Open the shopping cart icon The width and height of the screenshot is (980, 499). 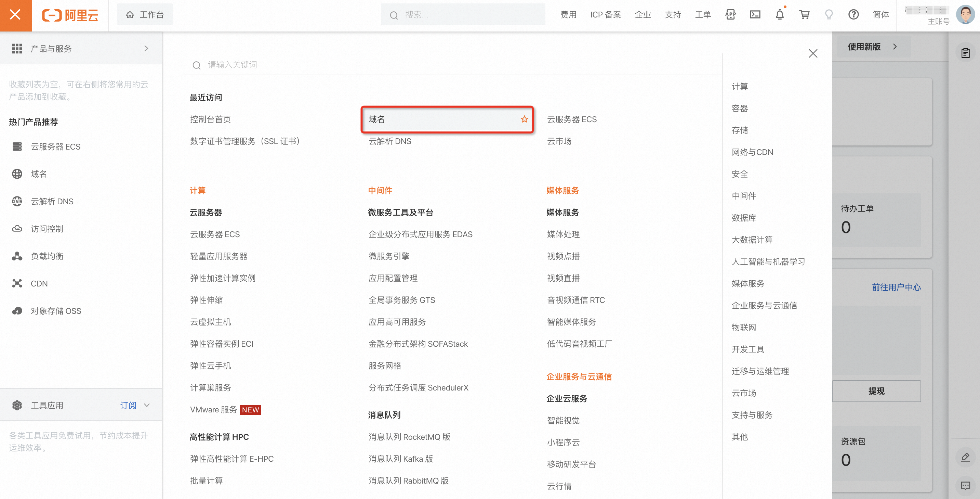click(x=804, y=15)
